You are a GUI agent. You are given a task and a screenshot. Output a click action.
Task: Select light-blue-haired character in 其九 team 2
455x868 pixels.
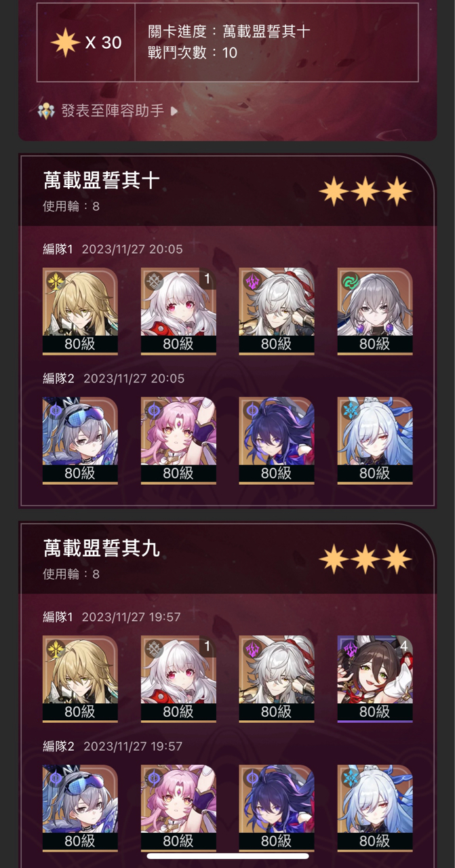coord(375,808)
